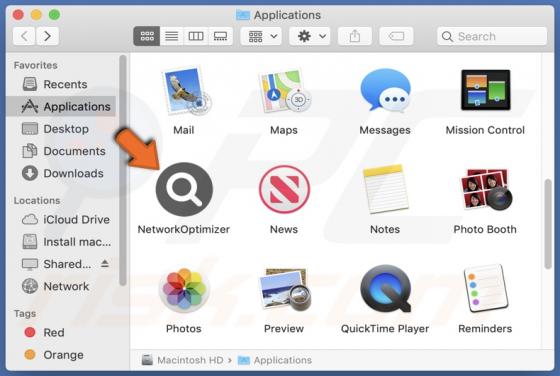Open Network in the sidebar
This screenshot has width=560, height=376.
tap(61, 286)
